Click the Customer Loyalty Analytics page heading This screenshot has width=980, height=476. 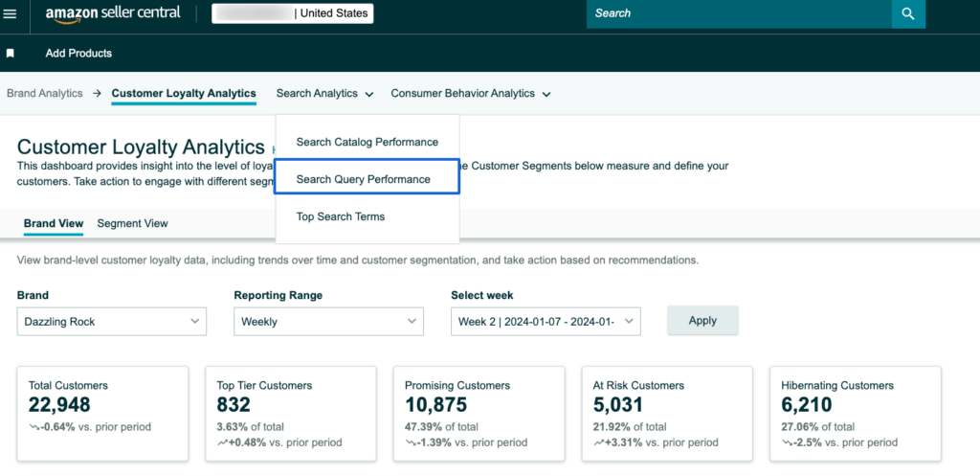(x=142, y=147)
